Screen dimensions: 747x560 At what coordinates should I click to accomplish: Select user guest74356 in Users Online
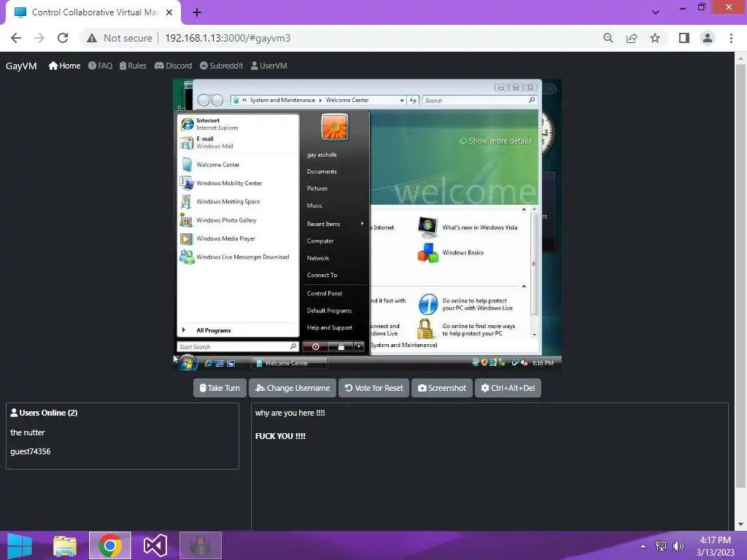31,451
